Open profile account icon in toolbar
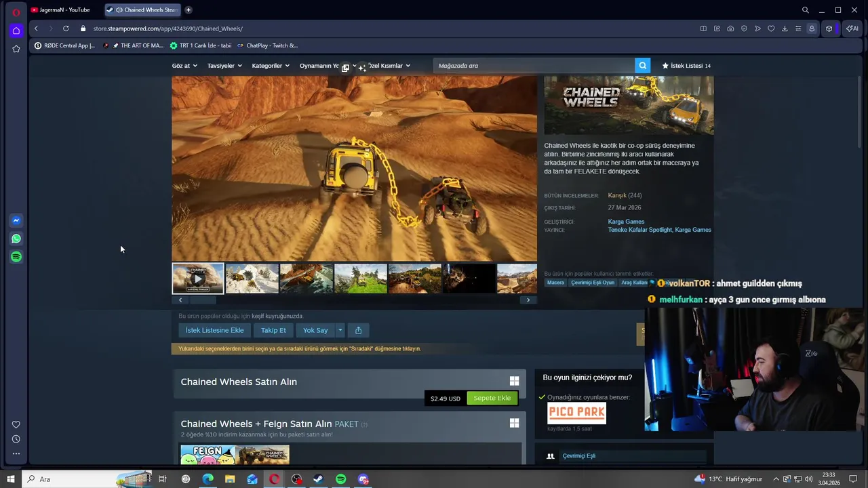 coord(812,28)
